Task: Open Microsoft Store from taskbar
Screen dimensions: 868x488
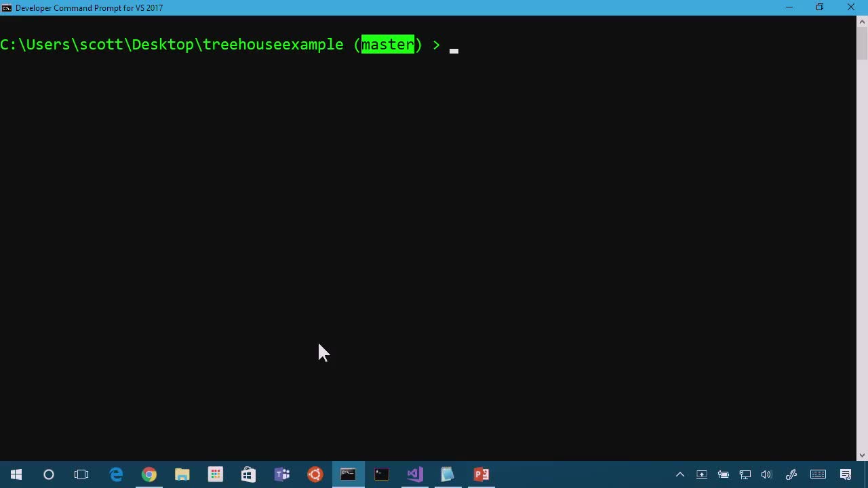Action: point(249,474)
